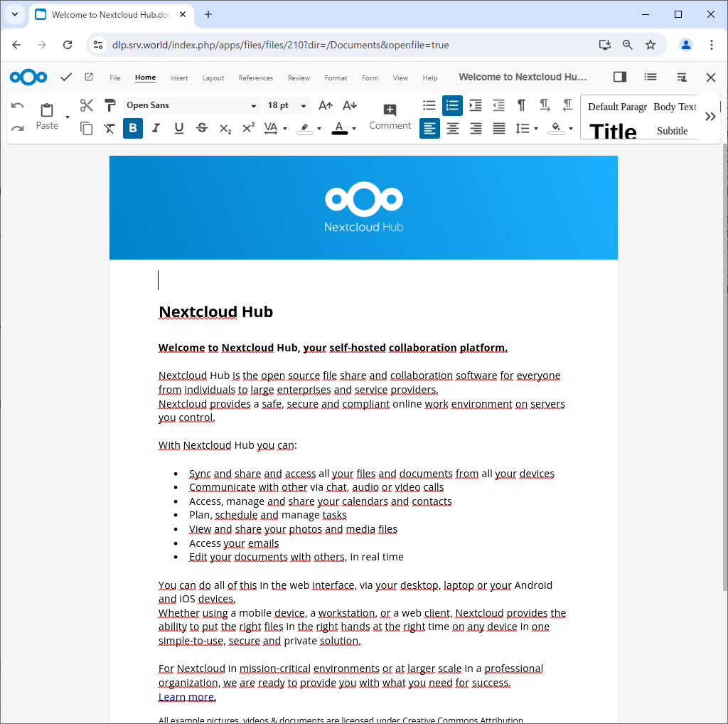Toggle subscript formatting

[225, 128]
